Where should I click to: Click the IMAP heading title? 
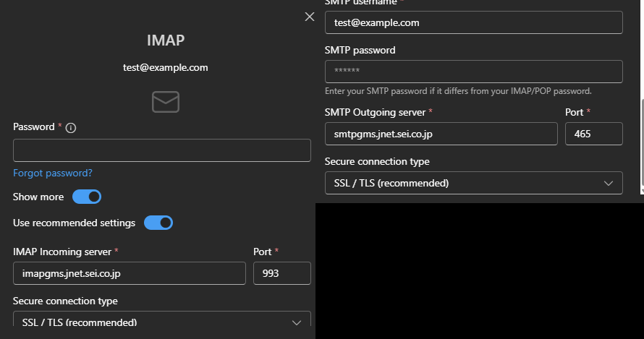point(166,40)
